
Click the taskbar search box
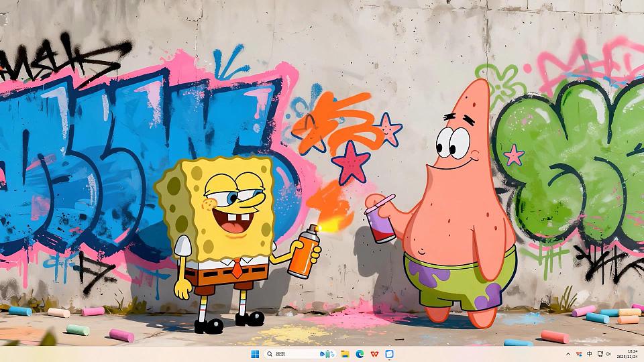coord(301,354)
